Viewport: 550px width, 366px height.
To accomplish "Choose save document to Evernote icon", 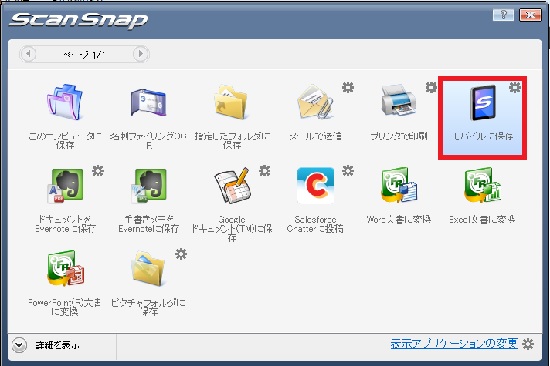I will (x=65, y=186).
